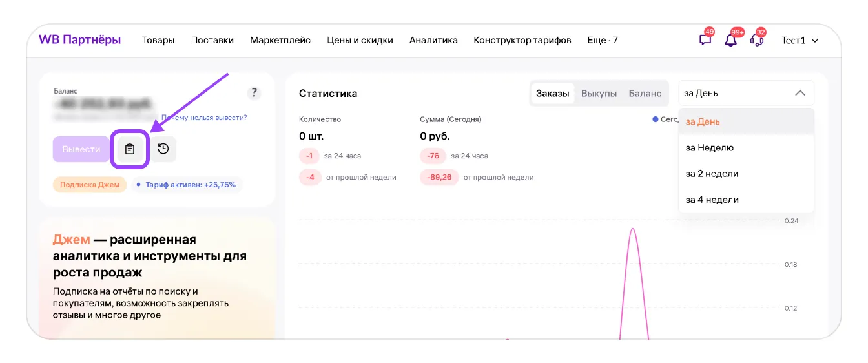The image size is (868, 363).
Task: Open the balance history clock icon
Action: [163, 149]
